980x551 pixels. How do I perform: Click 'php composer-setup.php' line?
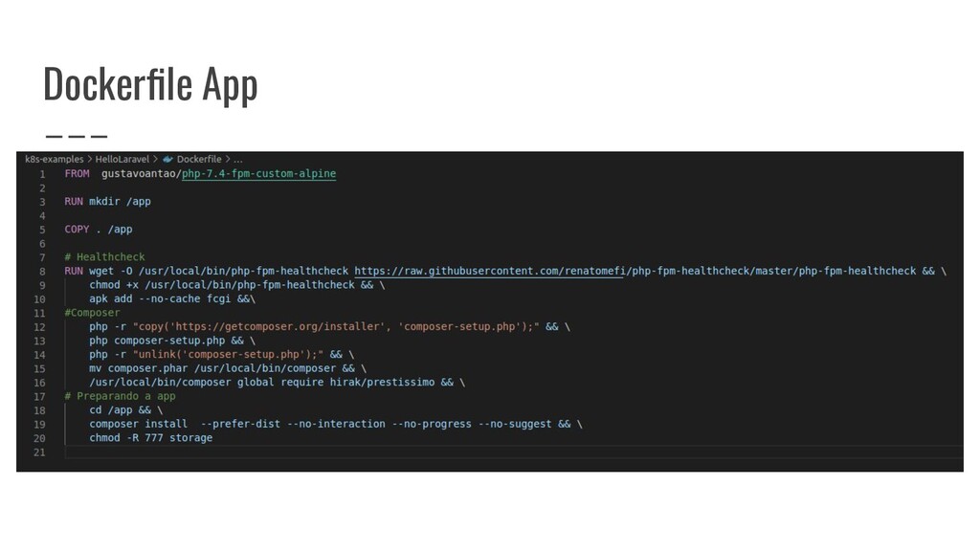click(x=172, y=341)
